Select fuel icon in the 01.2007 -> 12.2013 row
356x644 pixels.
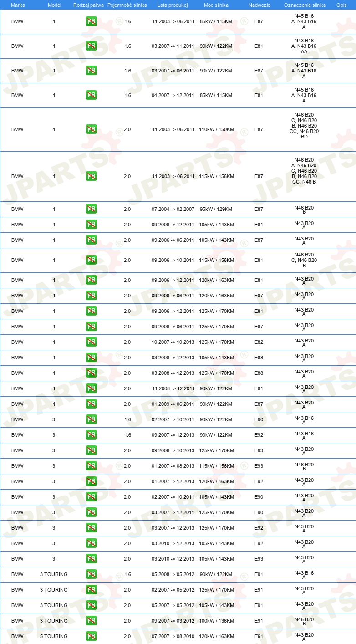tap(91, 481)
